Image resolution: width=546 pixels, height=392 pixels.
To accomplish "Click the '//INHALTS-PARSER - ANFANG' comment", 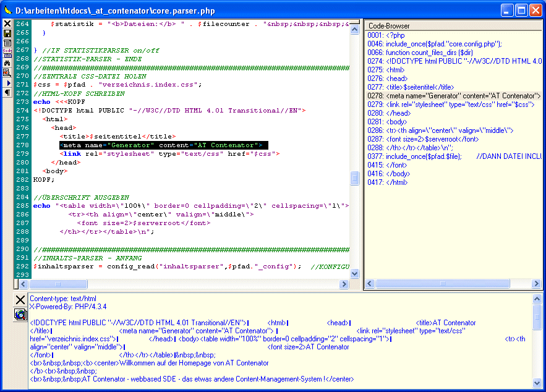I will tap(88, 258).
